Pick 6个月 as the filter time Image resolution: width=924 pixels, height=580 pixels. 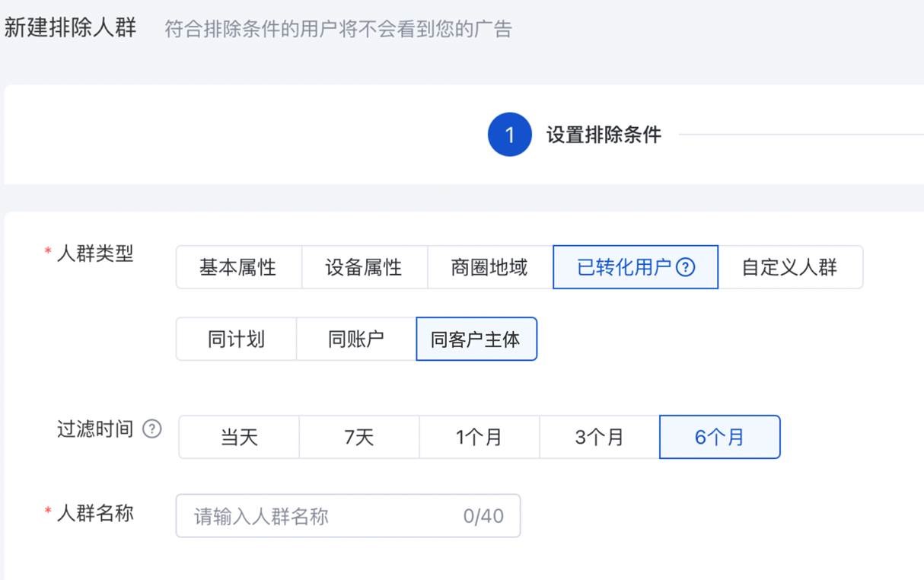[719, 438]
